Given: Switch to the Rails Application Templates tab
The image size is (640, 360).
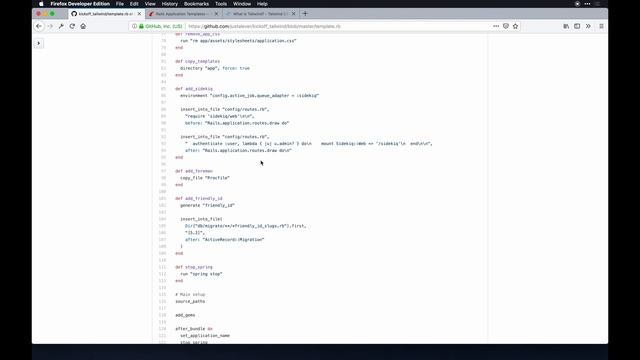Looking at the screenshot, I should (x=182, y=13).
